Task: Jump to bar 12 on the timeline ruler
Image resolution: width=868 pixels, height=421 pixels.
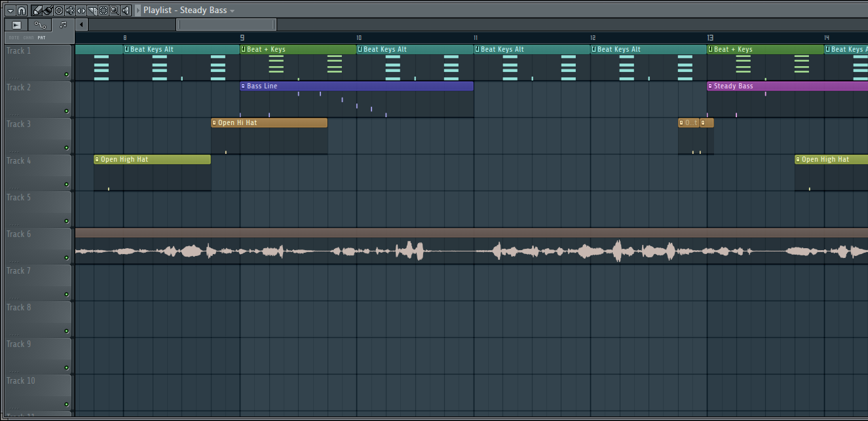Action: tap(592, 38)
